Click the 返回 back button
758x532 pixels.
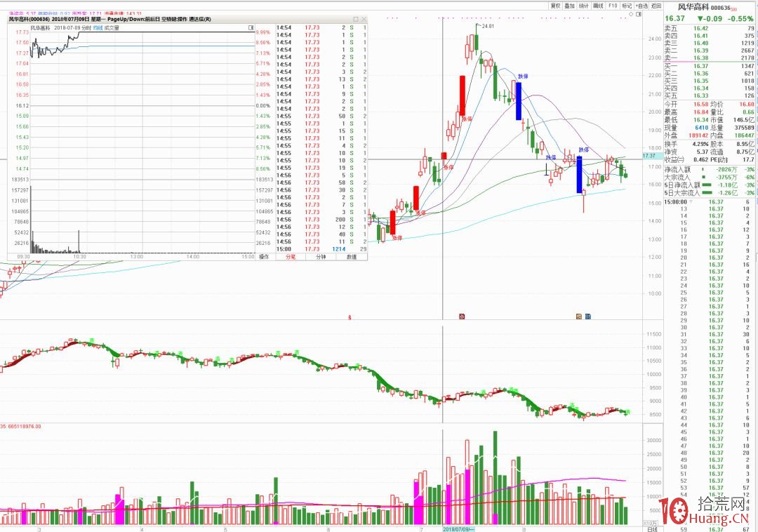(656, 6)
